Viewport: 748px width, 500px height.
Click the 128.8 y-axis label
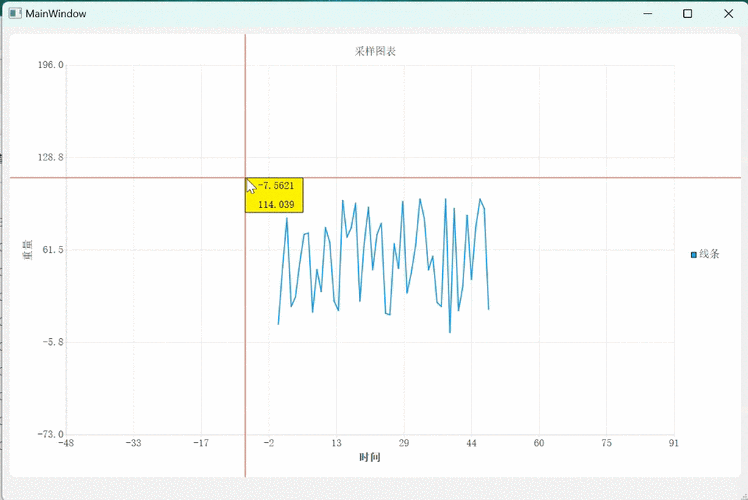coord(49,157)
